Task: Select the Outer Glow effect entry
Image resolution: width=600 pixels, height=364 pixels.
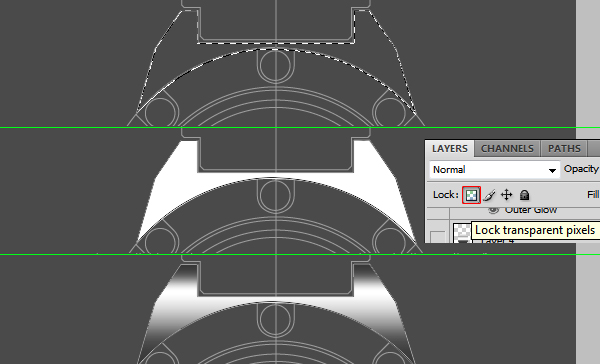Action: 530,210
